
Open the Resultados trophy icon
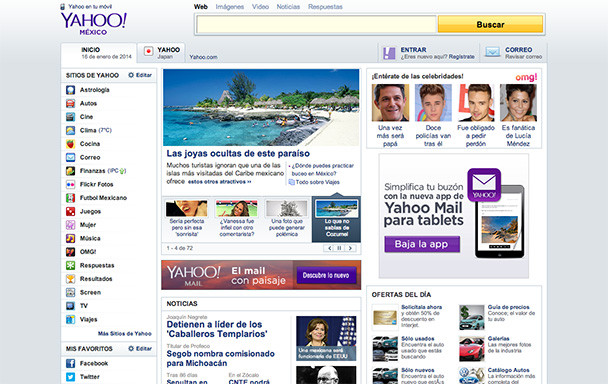70,279
